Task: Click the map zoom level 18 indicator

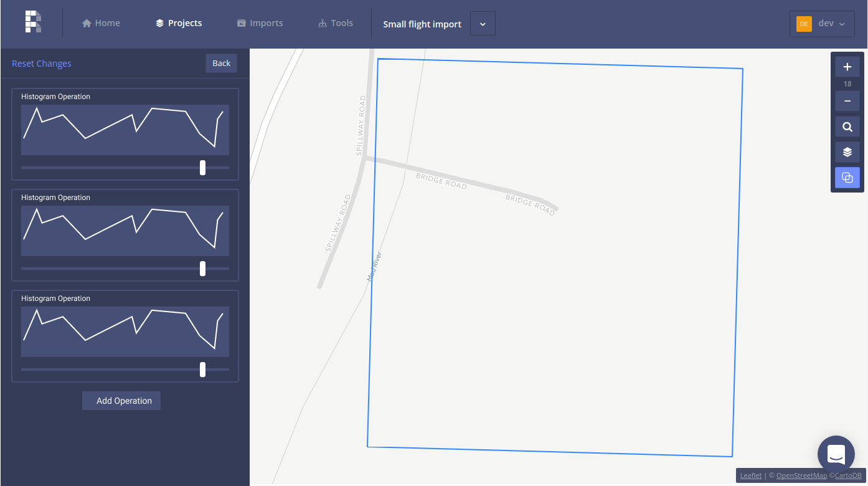Action: 847,84
